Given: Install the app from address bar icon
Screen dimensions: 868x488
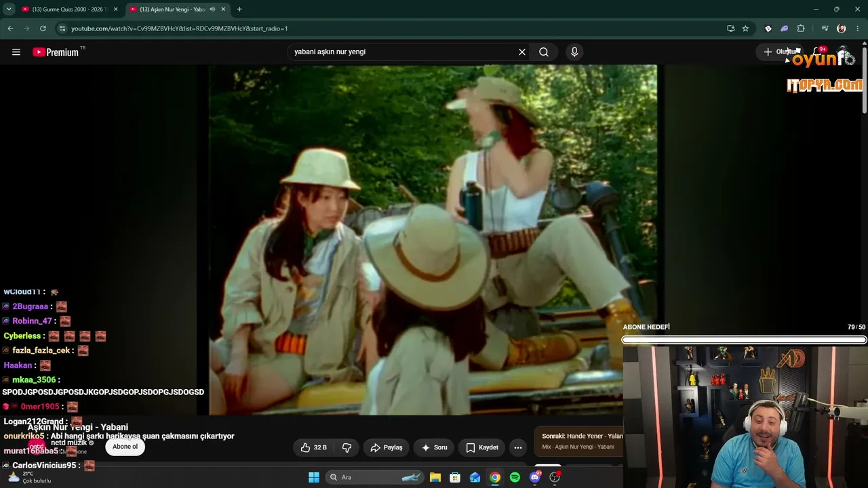Looking at the screenshot, I should 730,28.
